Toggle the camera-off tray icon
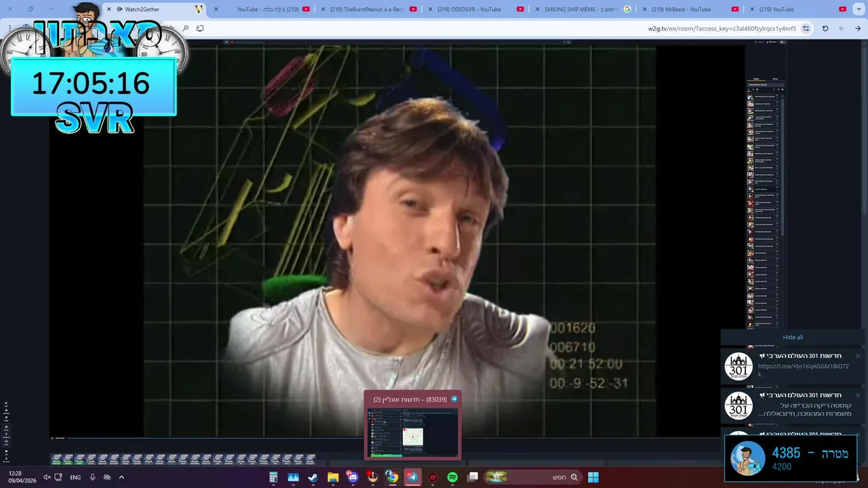Screen dimensions: 868x488 (x=107, y=477)
